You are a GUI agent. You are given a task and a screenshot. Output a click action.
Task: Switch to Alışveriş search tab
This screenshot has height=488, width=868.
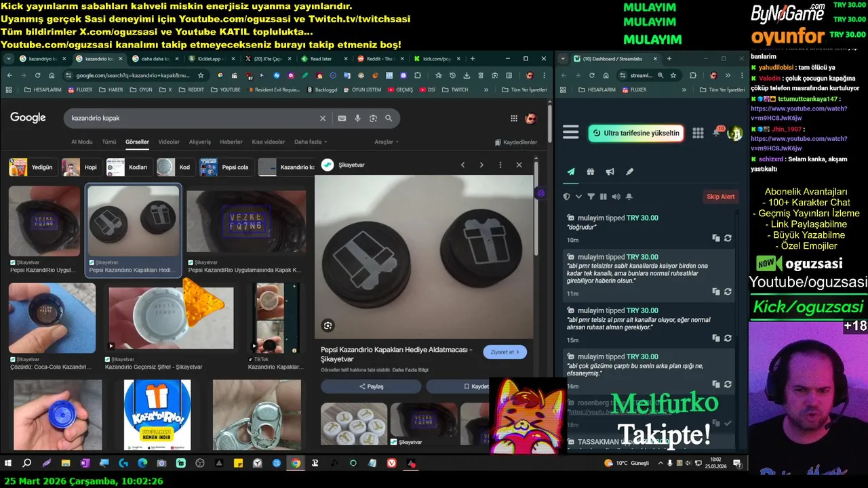tap(199, 142)
